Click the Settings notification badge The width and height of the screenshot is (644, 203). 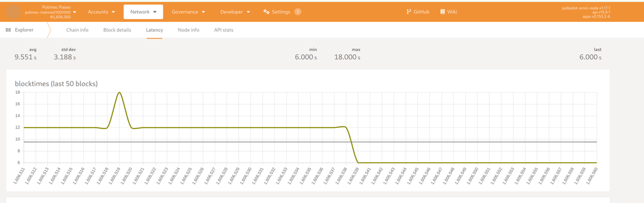click(x=298, y=12)
